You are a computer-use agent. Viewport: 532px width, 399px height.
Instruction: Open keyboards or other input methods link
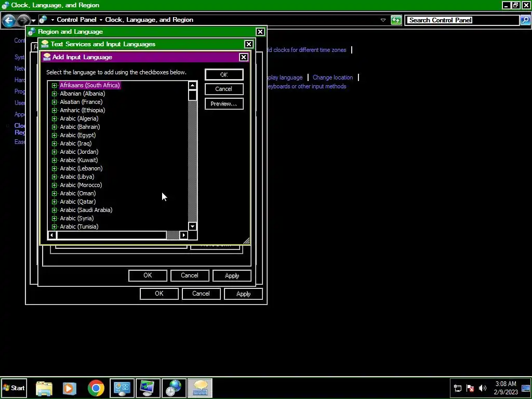[307, 86]
